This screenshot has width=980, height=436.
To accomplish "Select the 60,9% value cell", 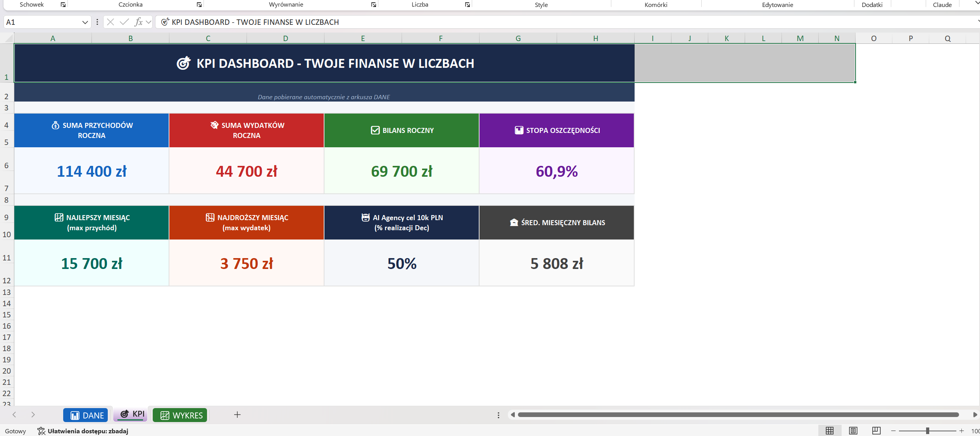I will click(x=557, y=171).
